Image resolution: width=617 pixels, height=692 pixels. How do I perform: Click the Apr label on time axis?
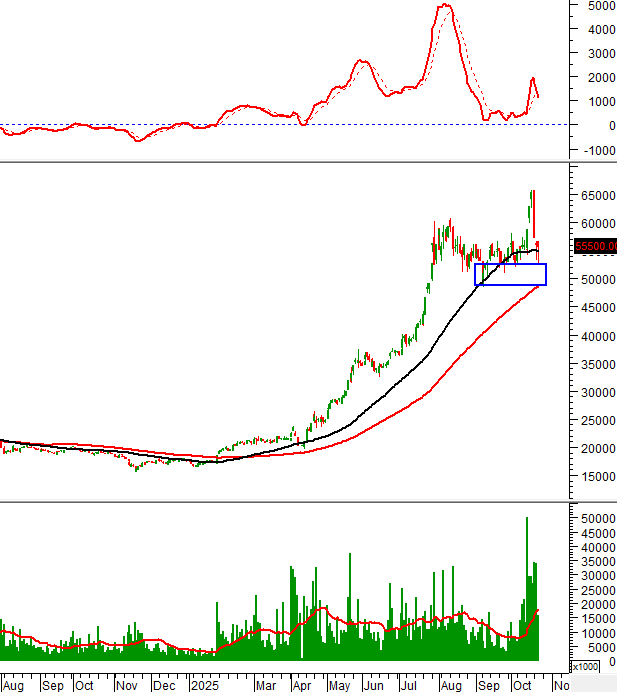pos(301,685)
